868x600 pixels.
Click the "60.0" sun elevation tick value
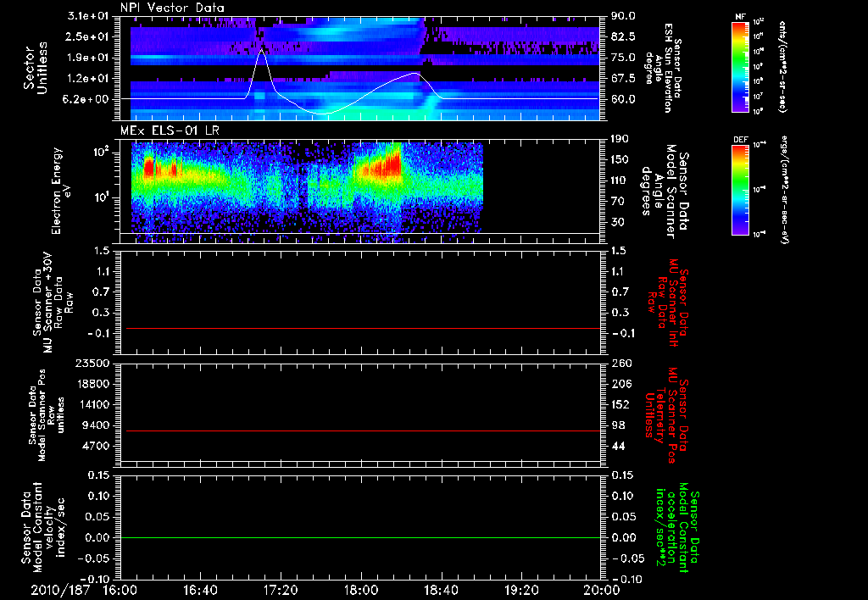pyautogui.click(x=623, y=99)
